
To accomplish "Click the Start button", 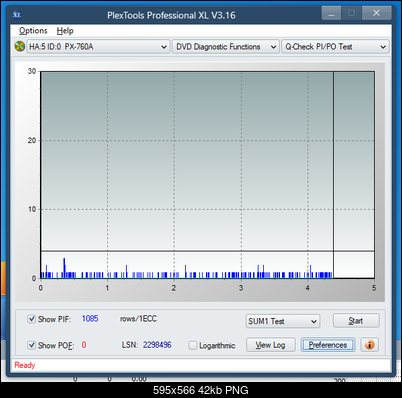I will [x=356, y=321].
